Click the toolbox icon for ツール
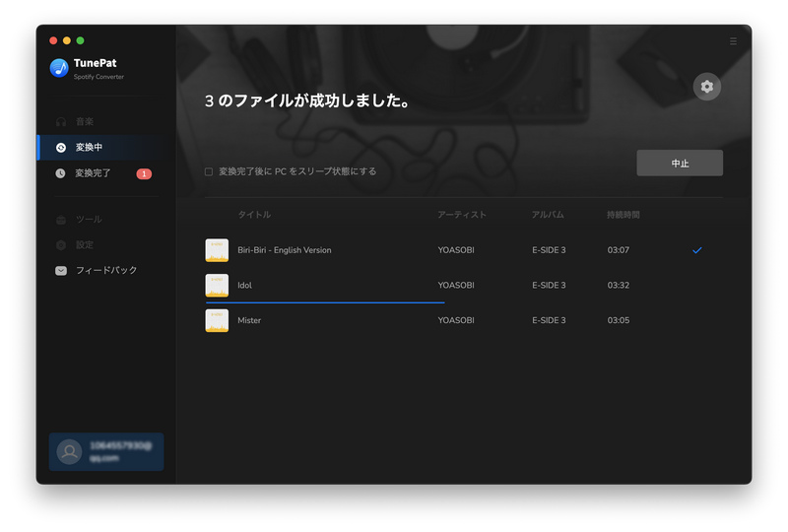This screenshot has width=788, height=532. click(61, 220)
